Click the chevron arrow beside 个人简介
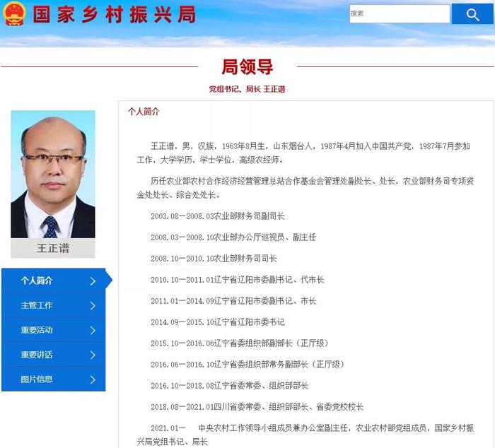The image size is (495, 448). coord(93,281)
